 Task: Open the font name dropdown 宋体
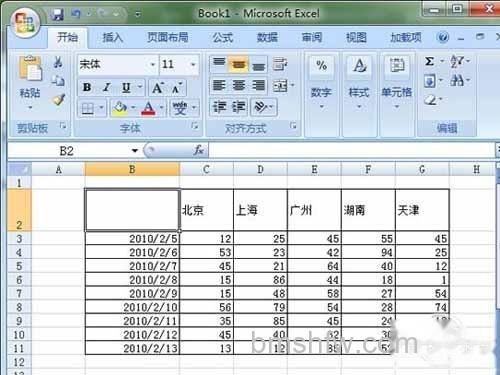coord(153,64)
